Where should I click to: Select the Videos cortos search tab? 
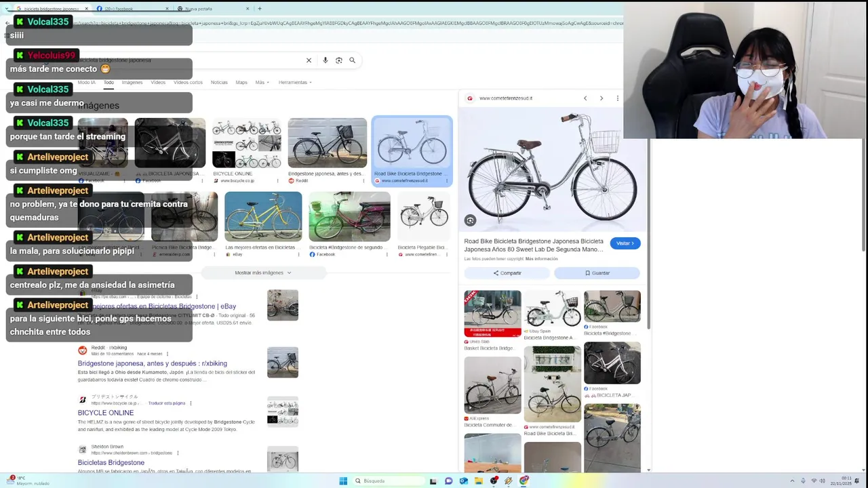(x=188, y=82)
